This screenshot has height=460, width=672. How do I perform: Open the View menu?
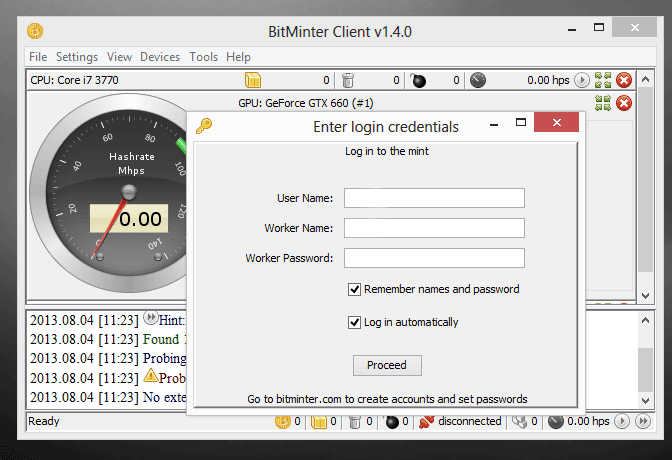click(x=119, y=57)
